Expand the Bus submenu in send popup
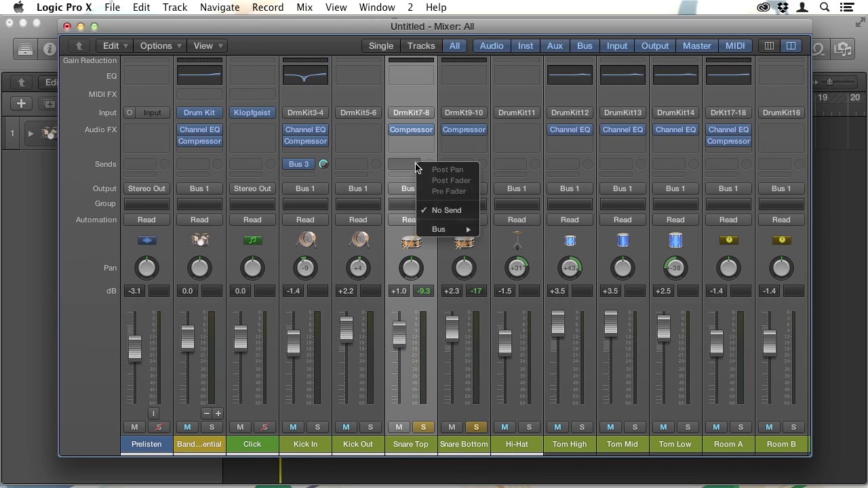The width and height of the screenshot is (868, 488). pos(448,229)
